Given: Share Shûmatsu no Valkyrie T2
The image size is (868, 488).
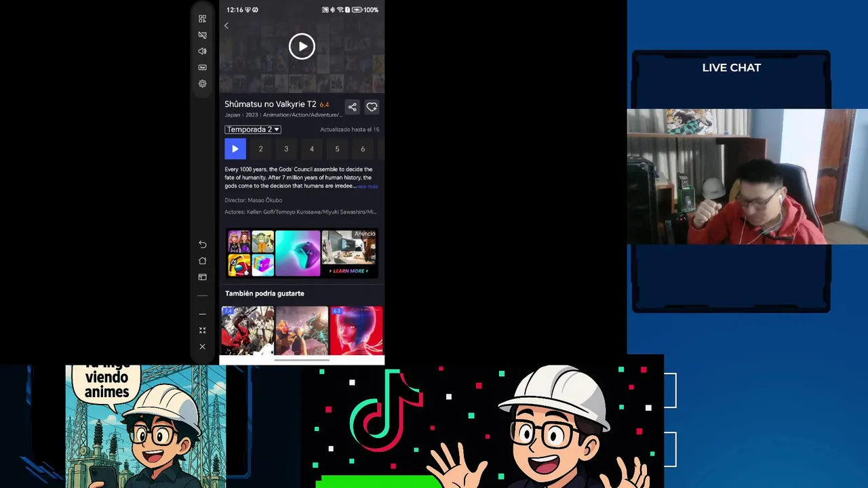Looking at the screenshot, I should click(352, 107).
